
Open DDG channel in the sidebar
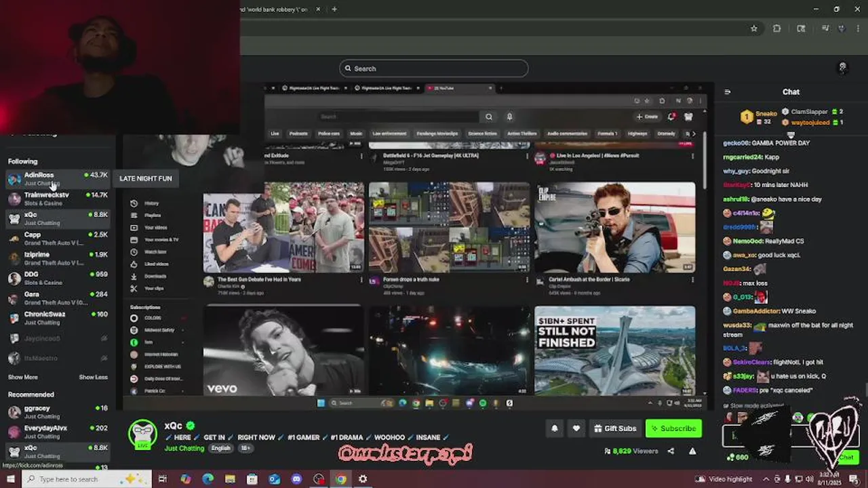[x=58, y=278]
